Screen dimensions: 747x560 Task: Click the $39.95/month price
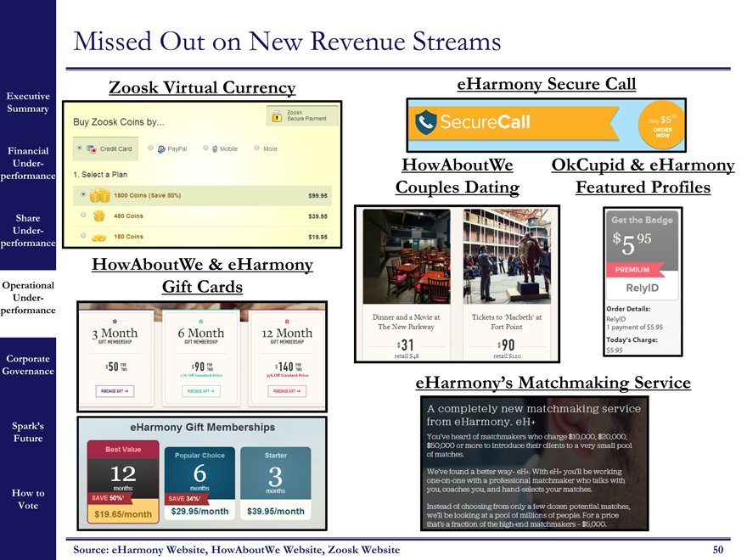tap(275, 512)
